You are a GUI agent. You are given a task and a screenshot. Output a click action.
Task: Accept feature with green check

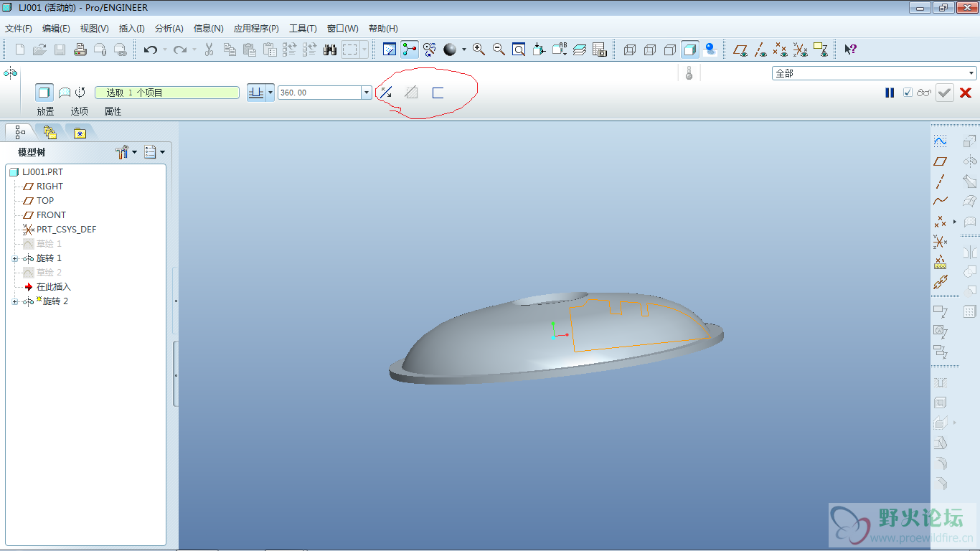[x=945, y=93]
